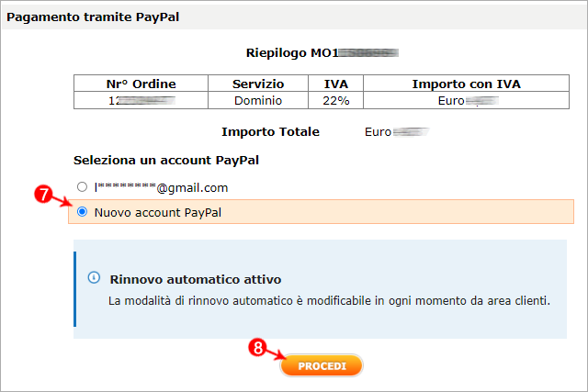Click the red number 8 marker
The height and width of the screenshot is (392, 588).
tap(258, 347)
